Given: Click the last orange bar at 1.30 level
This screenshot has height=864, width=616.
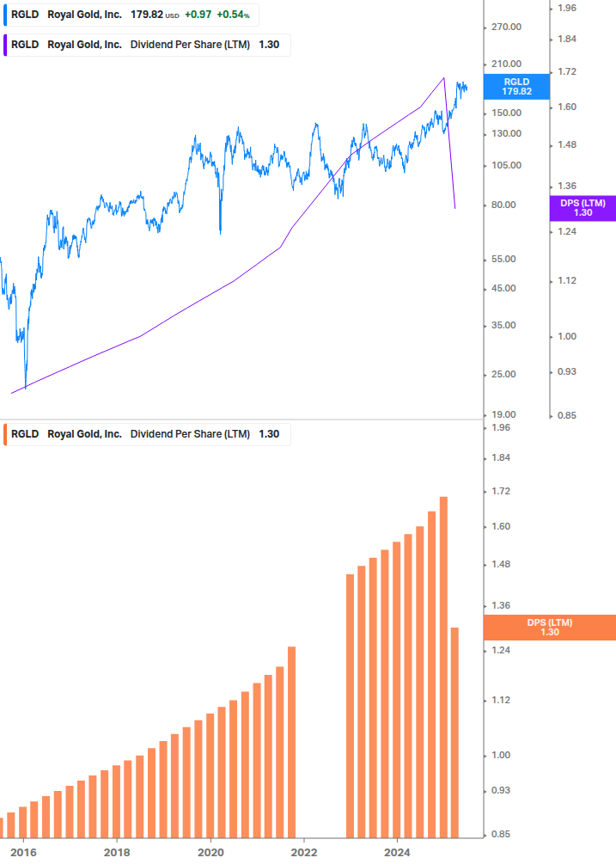Looking at the screenshot, I should tap(454, 732).
